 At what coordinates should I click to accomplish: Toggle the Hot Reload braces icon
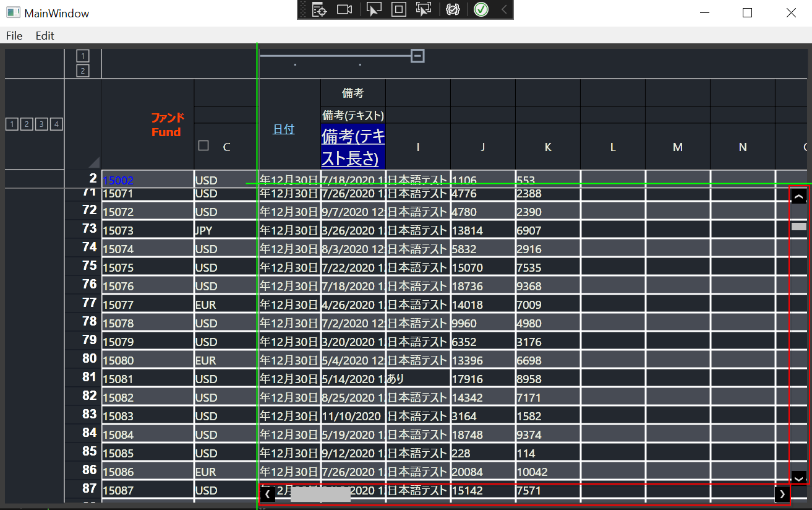pos(453,9)
